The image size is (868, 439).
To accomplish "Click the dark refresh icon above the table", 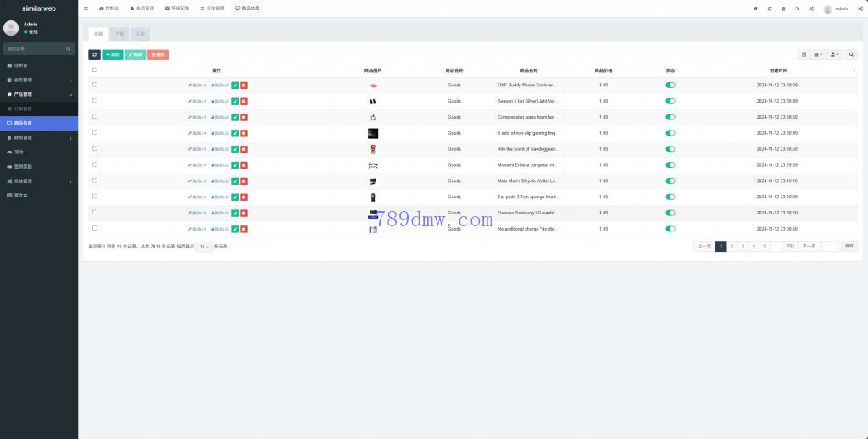I will [95, 54].
